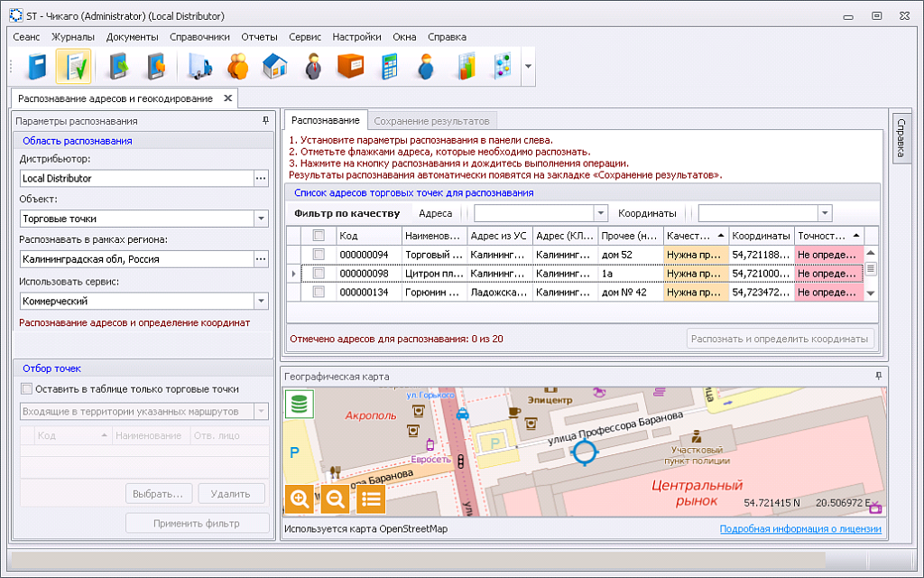The image size is (924, 578).
Task: Open the Использовать сервис dropdown
Action: point(261,301)
